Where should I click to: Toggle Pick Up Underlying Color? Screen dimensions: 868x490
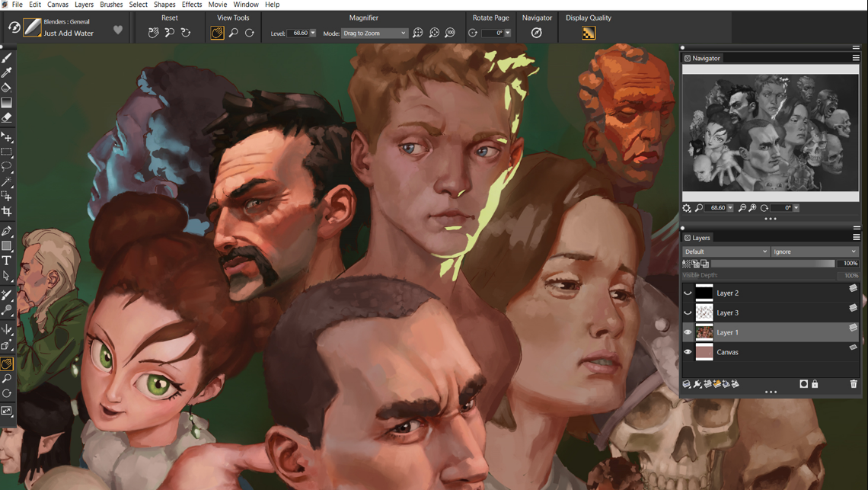[x=695, y=264]
